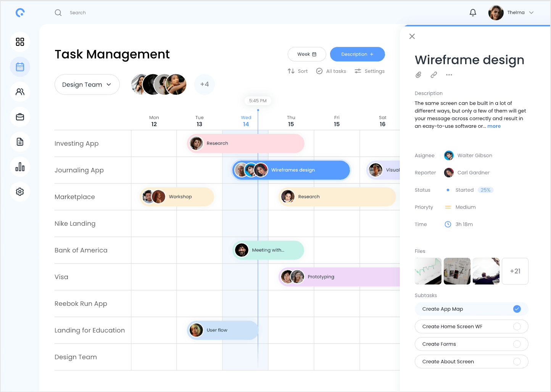Click the briefcase projects icon in sidebar
This screenshot has width=551, height=392.
(20, 117)
